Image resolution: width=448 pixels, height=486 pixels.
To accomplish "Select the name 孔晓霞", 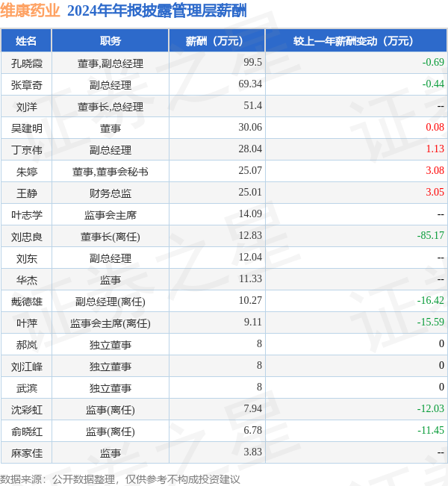I will pyautogui.click(x=27, y=63).
